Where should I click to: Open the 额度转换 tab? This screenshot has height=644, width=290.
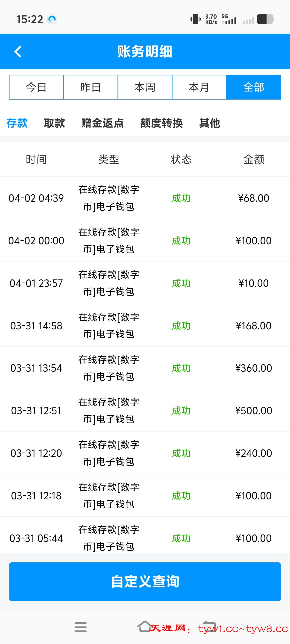(161, 123)
